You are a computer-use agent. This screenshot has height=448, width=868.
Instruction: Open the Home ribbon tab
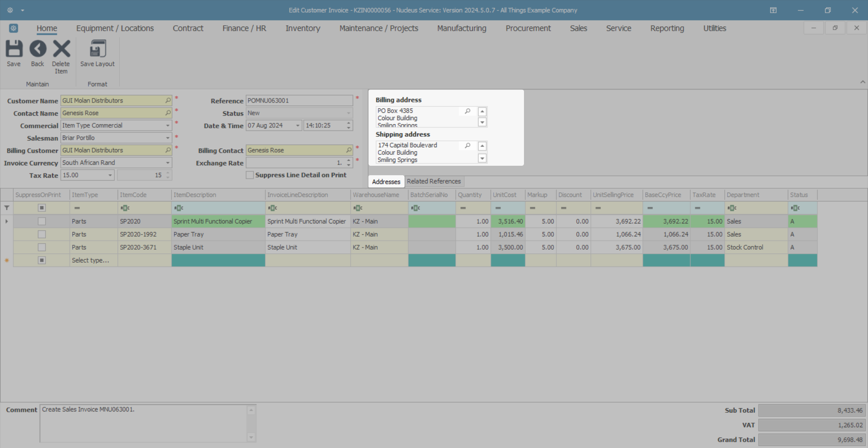pos(47,28)
